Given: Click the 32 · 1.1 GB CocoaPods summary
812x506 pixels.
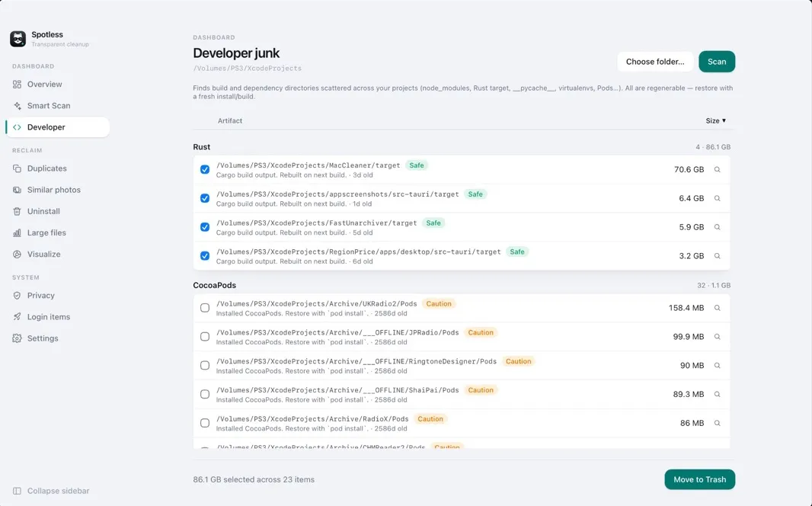Looking at the screenshot, I should point(714,285).
